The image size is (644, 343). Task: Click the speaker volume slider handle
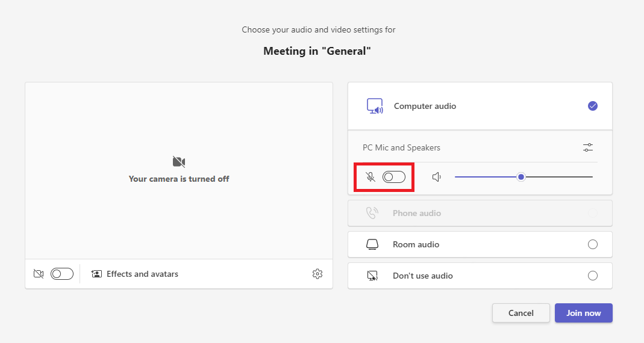click(521, 177)
